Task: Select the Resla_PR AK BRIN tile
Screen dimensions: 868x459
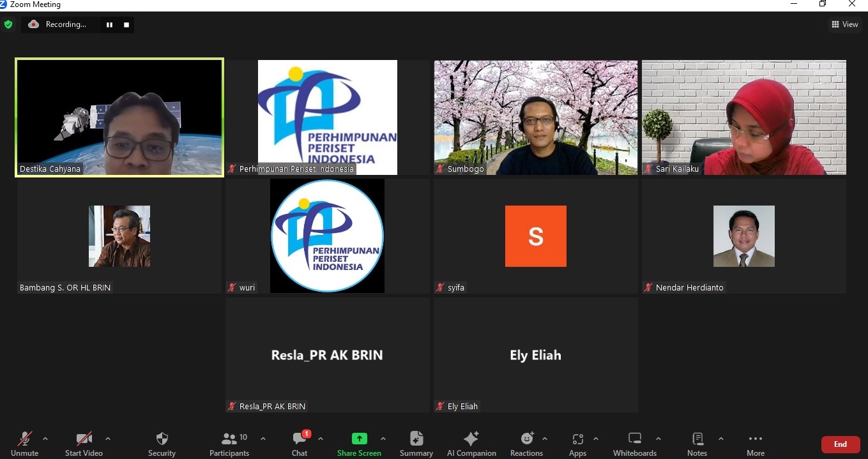Action: pyautogui.click(x=328, y=355)
